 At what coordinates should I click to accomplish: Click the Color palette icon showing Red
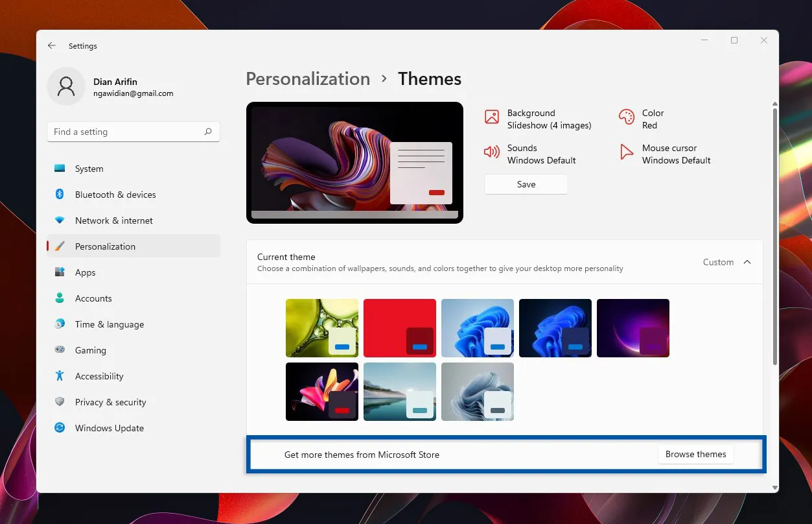pos(626,117)
